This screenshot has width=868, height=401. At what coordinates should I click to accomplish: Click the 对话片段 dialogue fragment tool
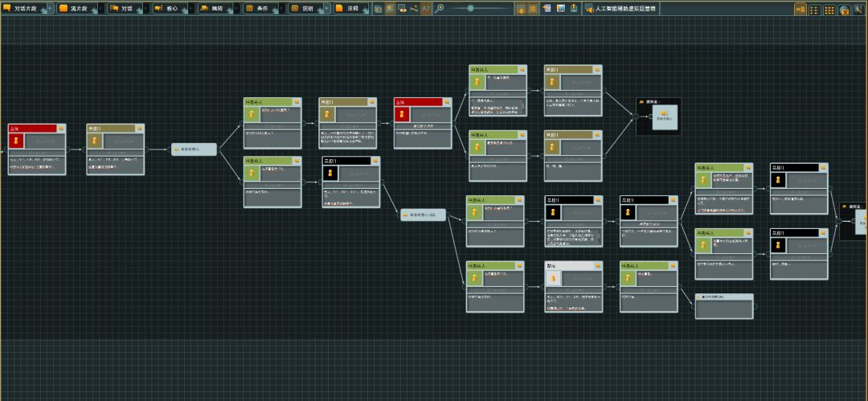pos(24,8)
